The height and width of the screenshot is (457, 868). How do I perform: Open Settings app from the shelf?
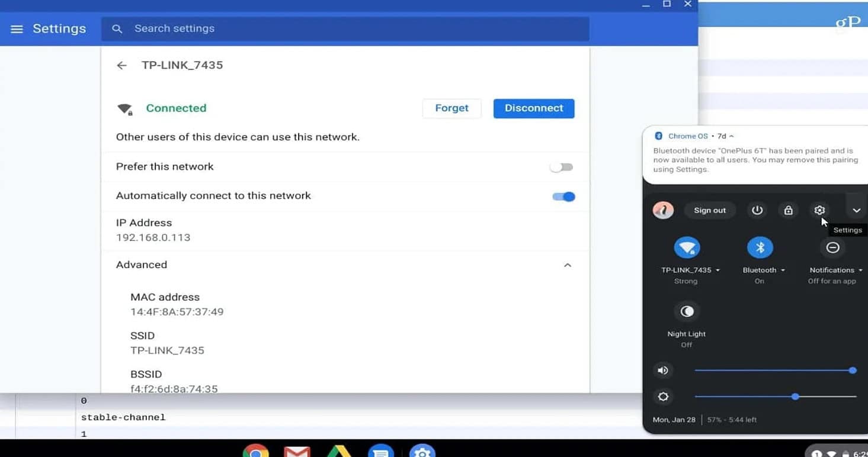[x=422, y=452]
